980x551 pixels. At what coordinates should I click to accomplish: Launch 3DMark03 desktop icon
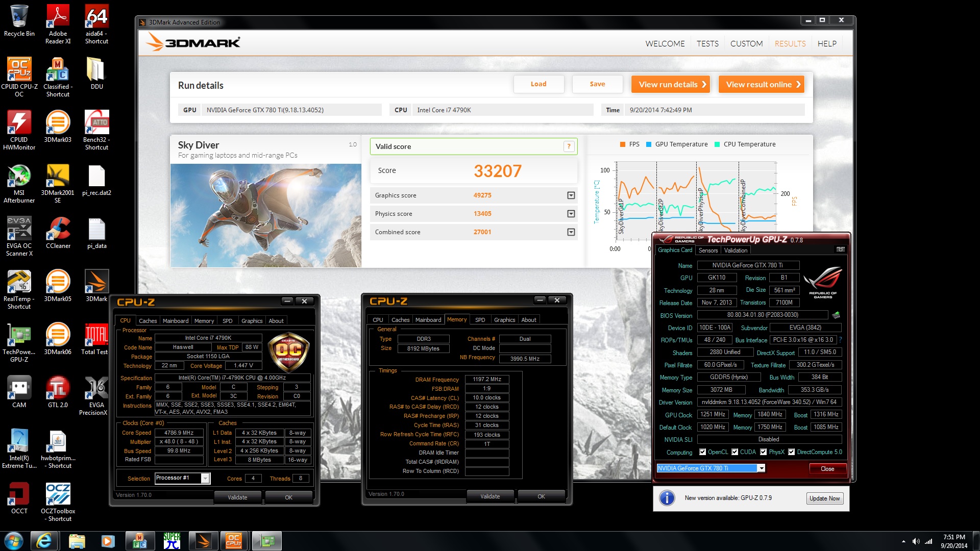58,127
